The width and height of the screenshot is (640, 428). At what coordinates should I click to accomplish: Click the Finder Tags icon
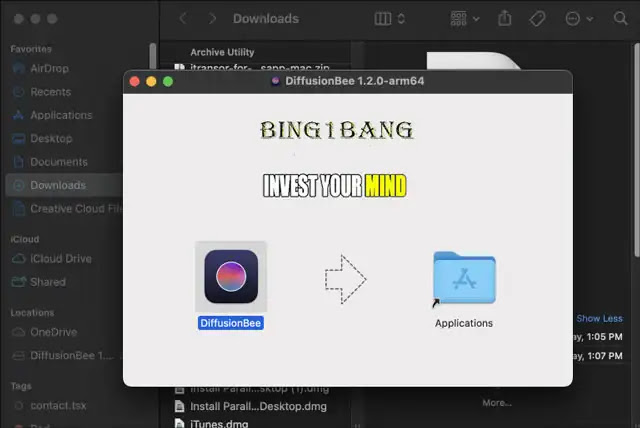coord(537,18)
